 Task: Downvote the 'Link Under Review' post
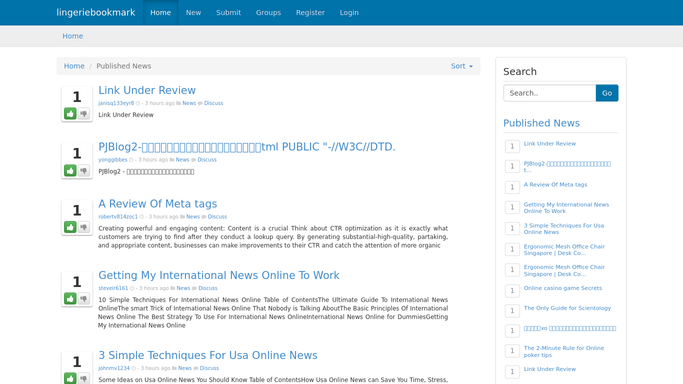84,114
